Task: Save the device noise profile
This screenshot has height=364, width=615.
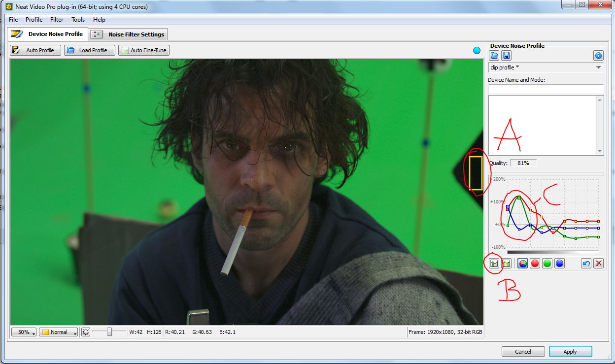Action: tap(506, 56)
